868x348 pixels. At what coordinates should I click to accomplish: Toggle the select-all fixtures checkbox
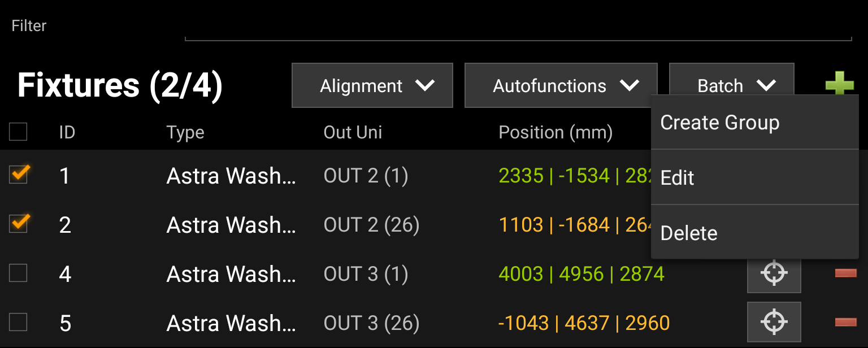point(18,132)
